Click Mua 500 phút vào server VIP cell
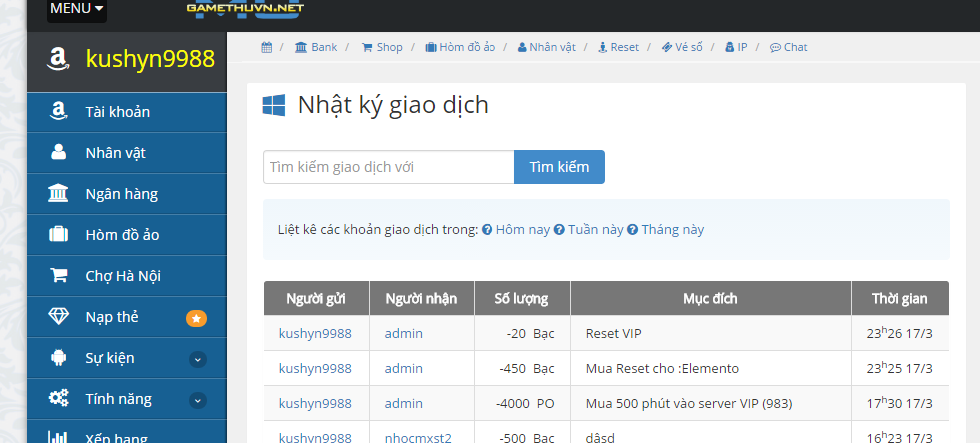 click(710, 404)
